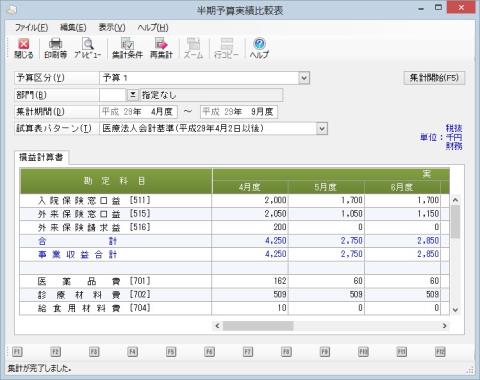Image resolution: width=480 pixels, height=380 pixels.
Task: Click the F8 function key button
Action: 286,352
